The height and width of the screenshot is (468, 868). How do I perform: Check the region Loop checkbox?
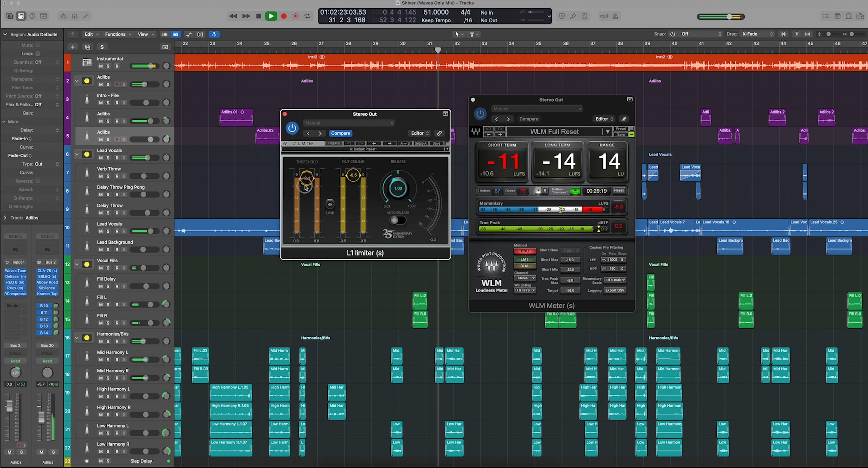click(38, 54)
